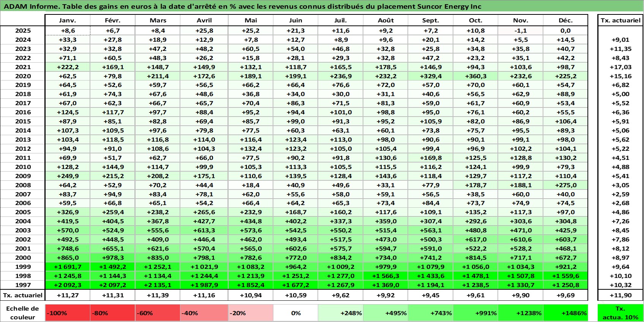This screenshot has height=322, width=644.
Task: Click the 'Tx. actuariel' row label at bottom left
Action: pos(23,295)
